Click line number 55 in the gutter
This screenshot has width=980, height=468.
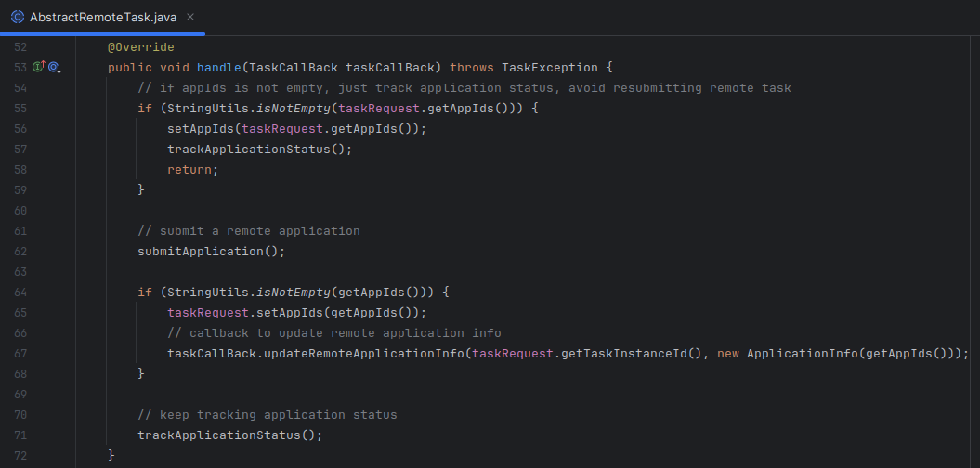[20, 108]
